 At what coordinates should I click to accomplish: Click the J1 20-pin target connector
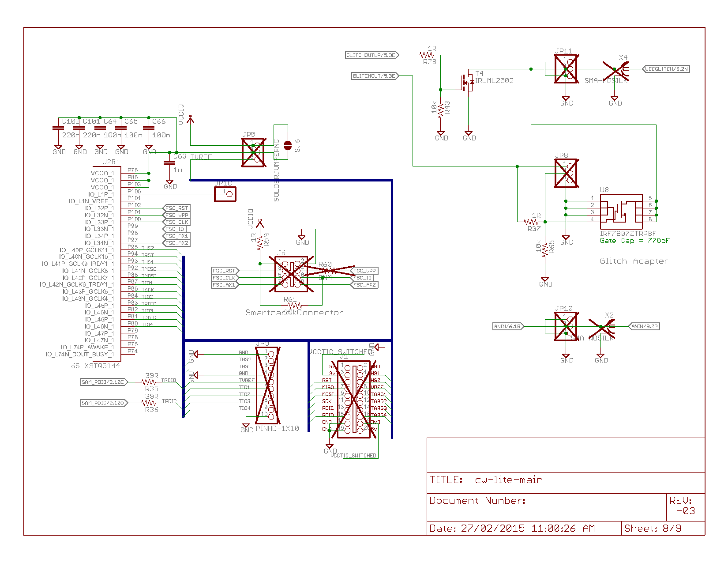(354, 399)
